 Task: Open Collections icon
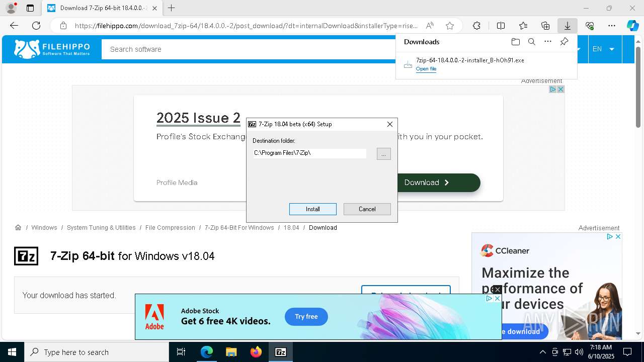pos(545,26)
